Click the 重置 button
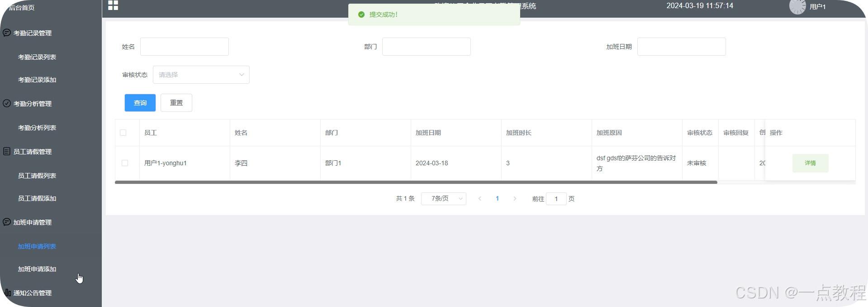Image resolution: width=868 pixels, height=307 pixels. [176, 103]
